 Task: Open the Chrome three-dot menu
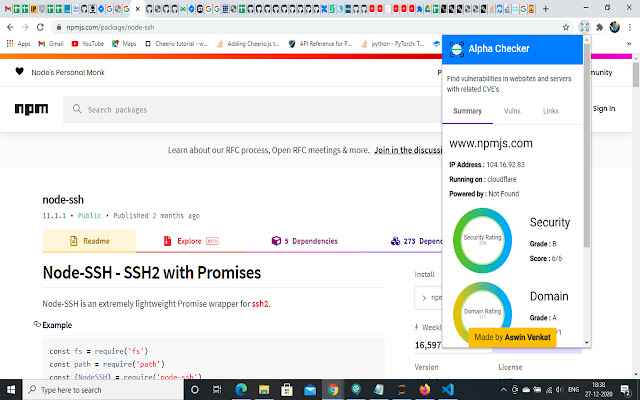tap(630, 27)
